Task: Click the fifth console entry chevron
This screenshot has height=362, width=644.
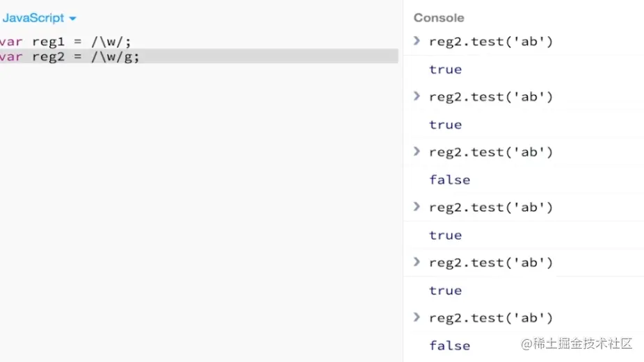Action: point(417,262)
